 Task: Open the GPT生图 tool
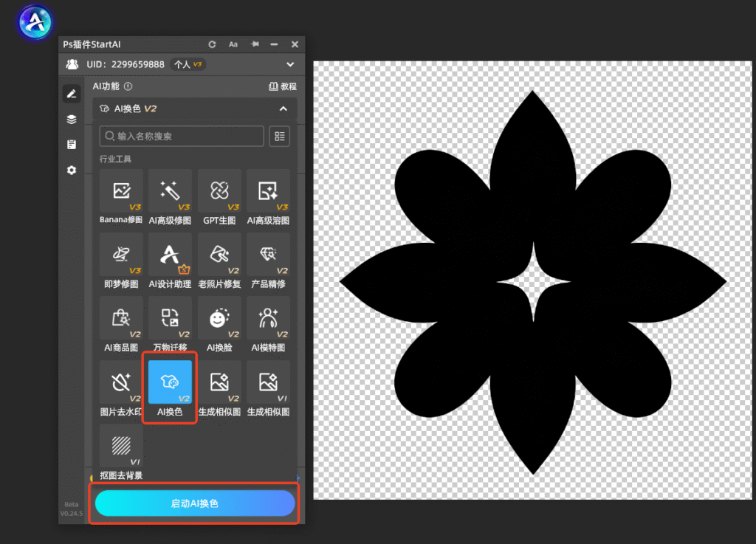coord(219,196)
